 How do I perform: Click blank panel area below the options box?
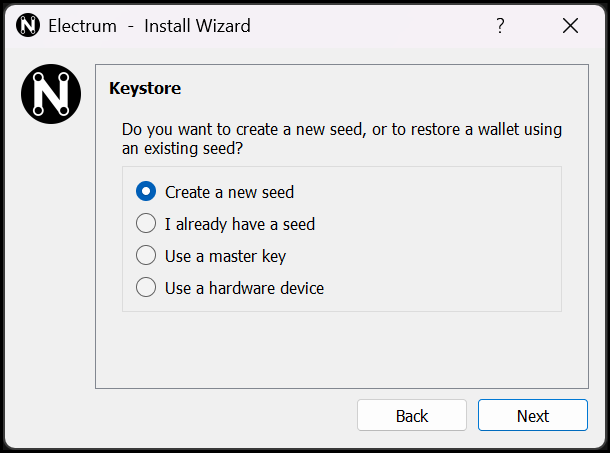340,348
